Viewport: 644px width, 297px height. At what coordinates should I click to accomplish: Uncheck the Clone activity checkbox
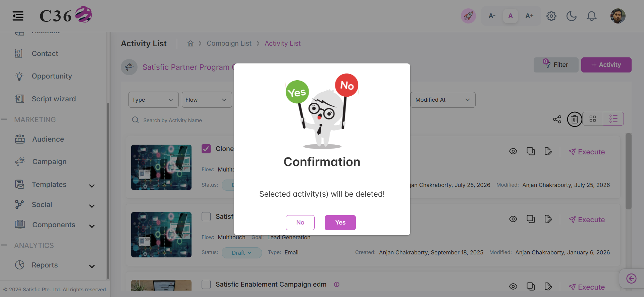tap(206, 149)
